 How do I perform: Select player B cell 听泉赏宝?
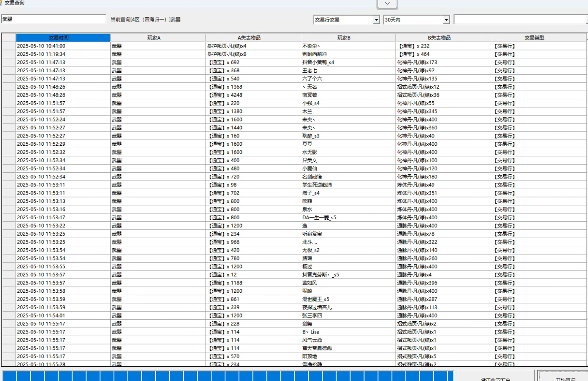point(348,234)
